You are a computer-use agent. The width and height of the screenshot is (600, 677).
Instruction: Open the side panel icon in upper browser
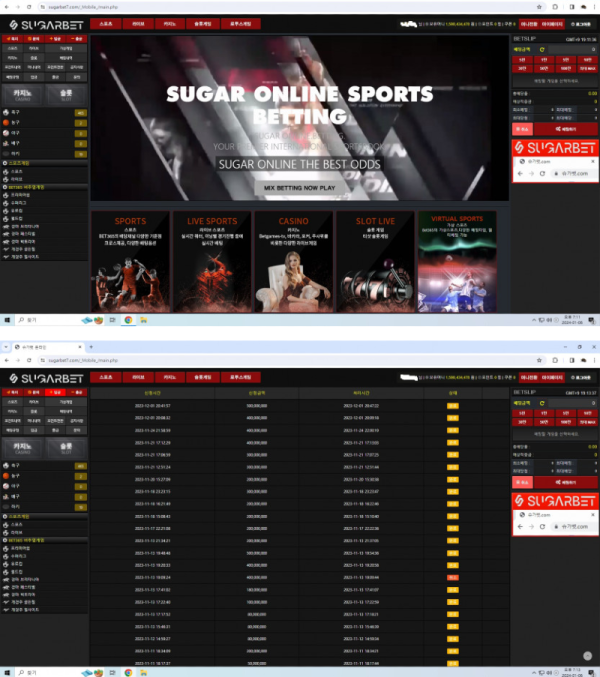pyautogui.click(x=572, y=7)
